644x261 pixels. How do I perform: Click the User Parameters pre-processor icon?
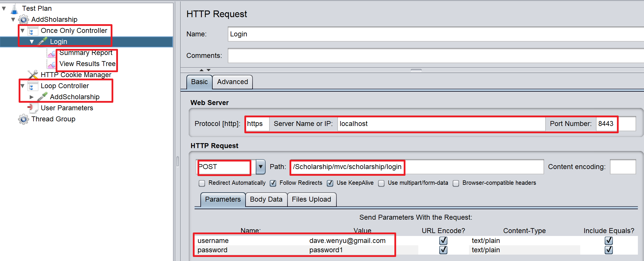33,108
